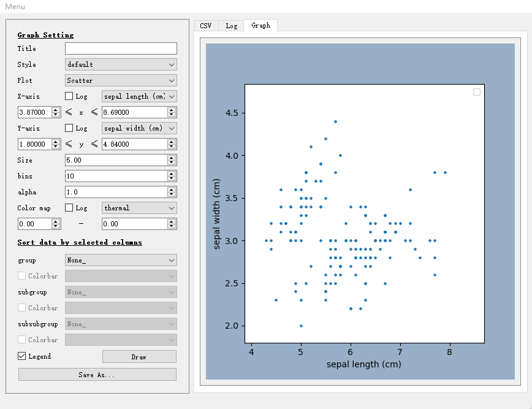Toggle the Colorbar checkbox under subgroup
The image size is (532, 409).
tap(21, 308)
